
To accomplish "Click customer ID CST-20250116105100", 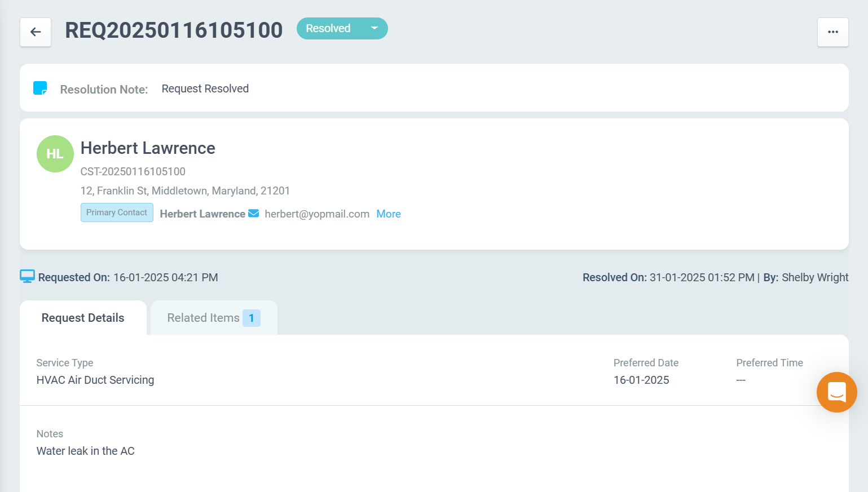I will point(133,171).
